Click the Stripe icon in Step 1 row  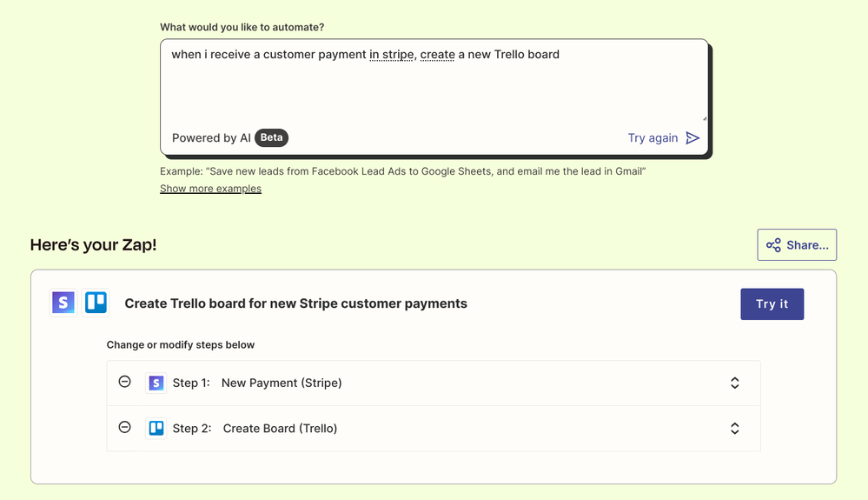click(x=156, y=383)
